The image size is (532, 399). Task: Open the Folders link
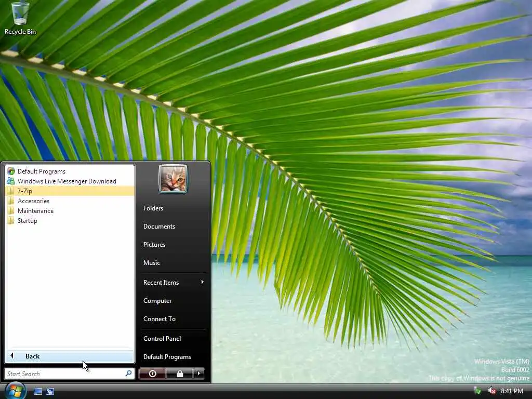153,208
